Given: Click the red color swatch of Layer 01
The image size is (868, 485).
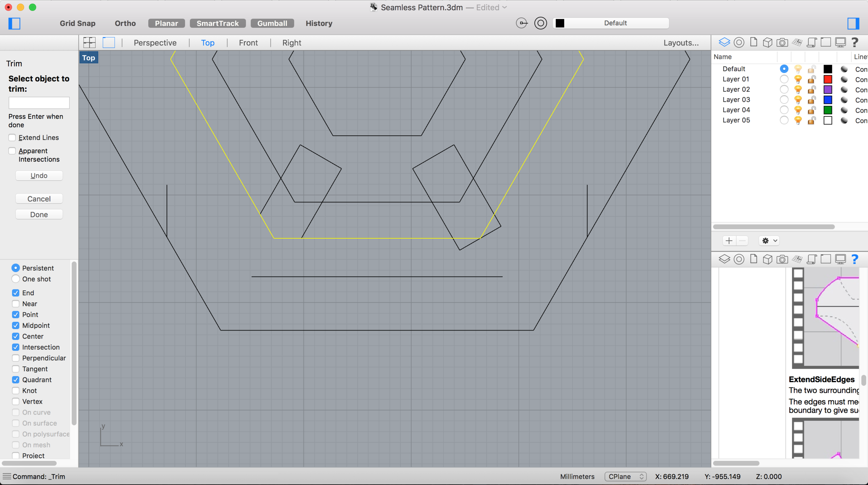Looking at the screenshot, I should tap(828, 80).
